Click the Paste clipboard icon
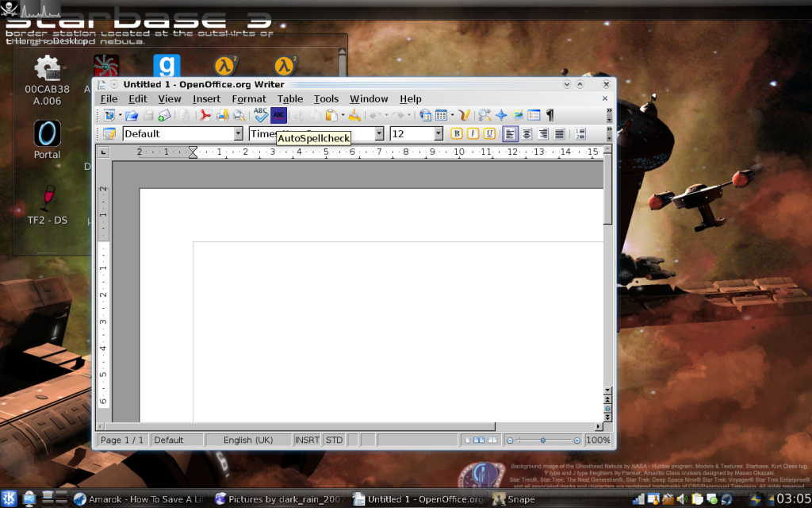This screenshot has width=812, height=508. [331, 115]
